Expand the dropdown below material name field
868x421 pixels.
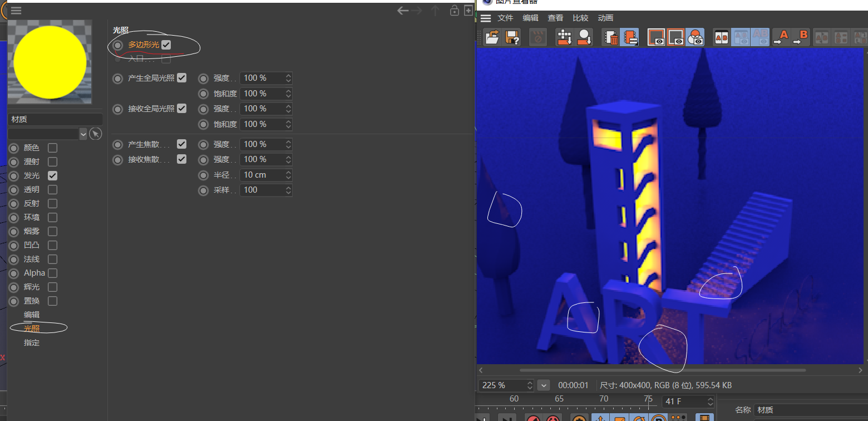(x=83, y=134)
